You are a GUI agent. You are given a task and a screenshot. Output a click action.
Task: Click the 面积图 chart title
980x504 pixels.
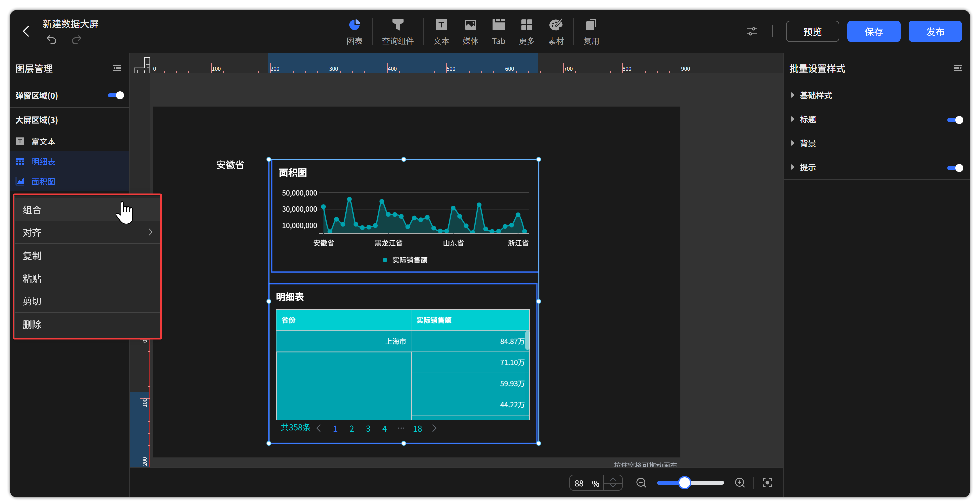293,173
